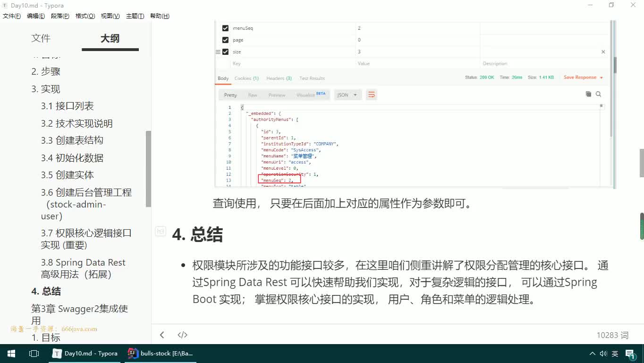Open 3.4 初始化数据 outline entry

pos(72,158)
